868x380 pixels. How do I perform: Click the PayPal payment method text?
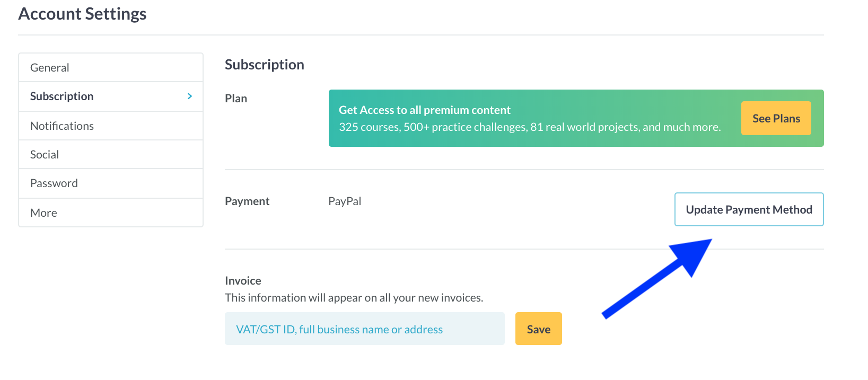pyautogui.click(x=345, y=201)
